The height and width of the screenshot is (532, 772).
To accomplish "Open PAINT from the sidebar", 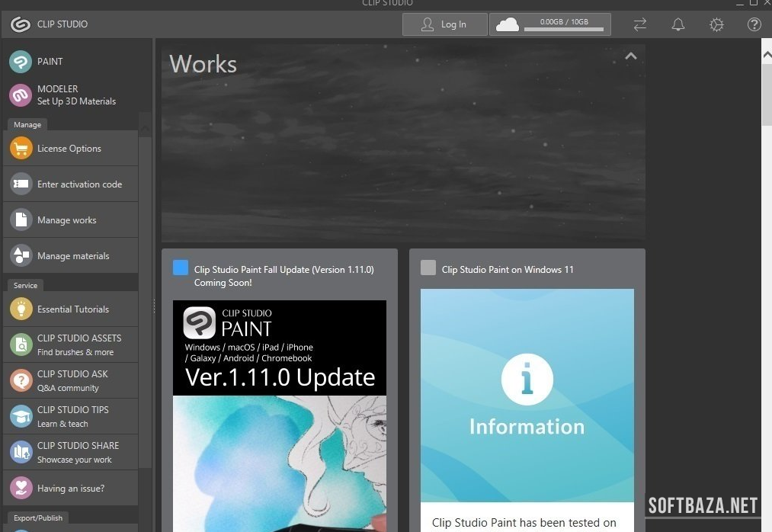I will click(50, 62).
